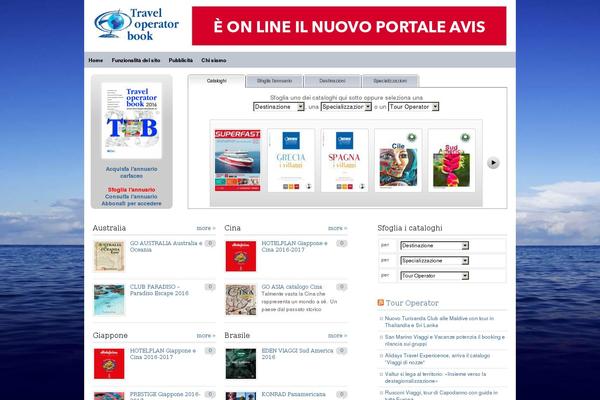Open Tour Operator dropdown in Cataloghi panel

pos(413,107)
